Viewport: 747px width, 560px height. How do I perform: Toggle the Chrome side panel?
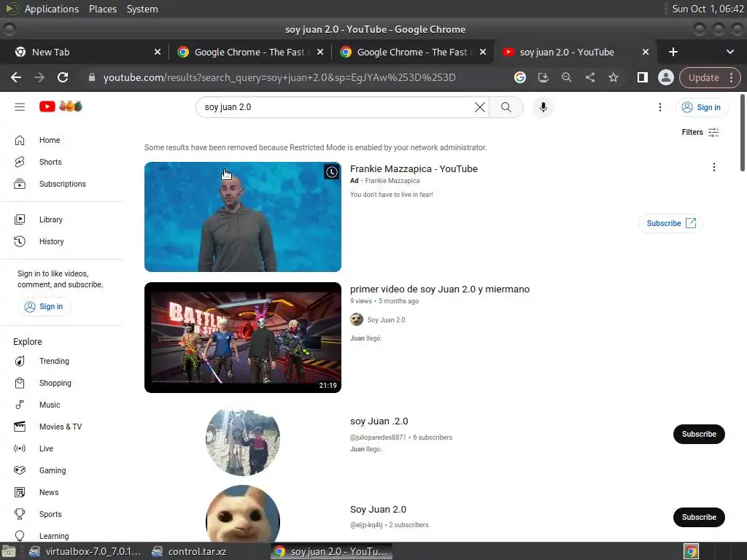(x=642, y=77)
